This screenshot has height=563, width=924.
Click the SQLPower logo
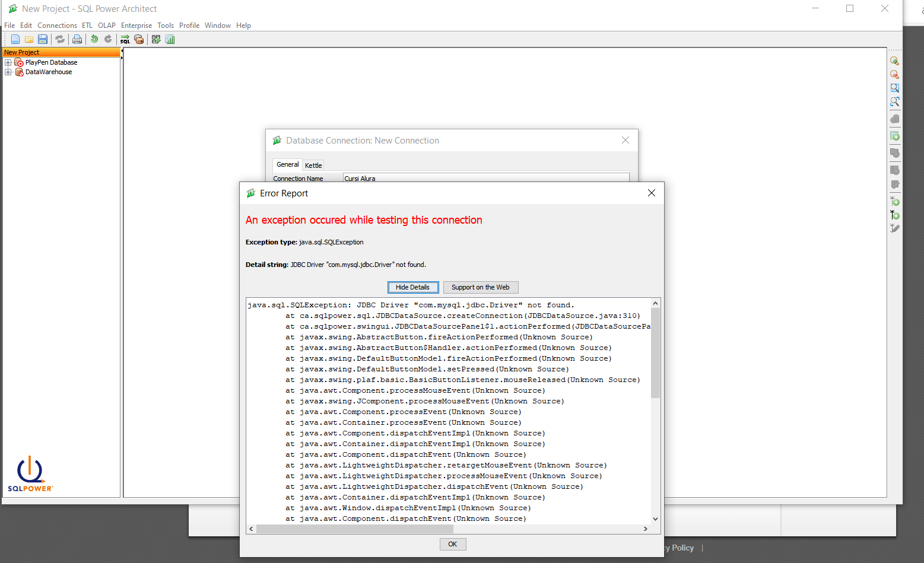(30, 473)
